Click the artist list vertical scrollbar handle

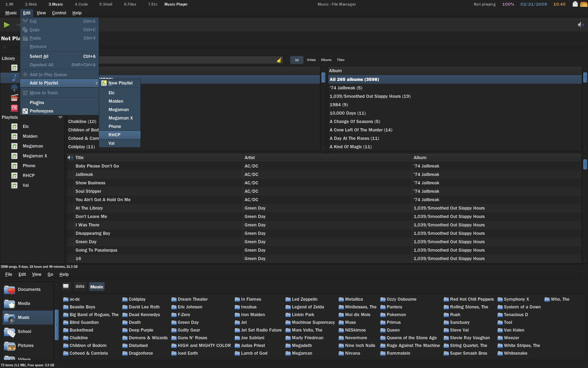323,77
